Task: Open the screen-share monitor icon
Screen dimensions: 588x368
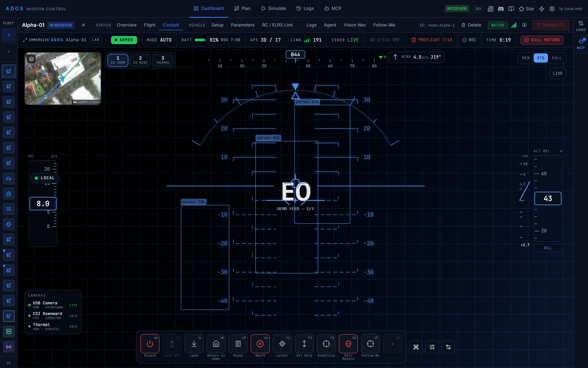Action: [x=524, y=25]
